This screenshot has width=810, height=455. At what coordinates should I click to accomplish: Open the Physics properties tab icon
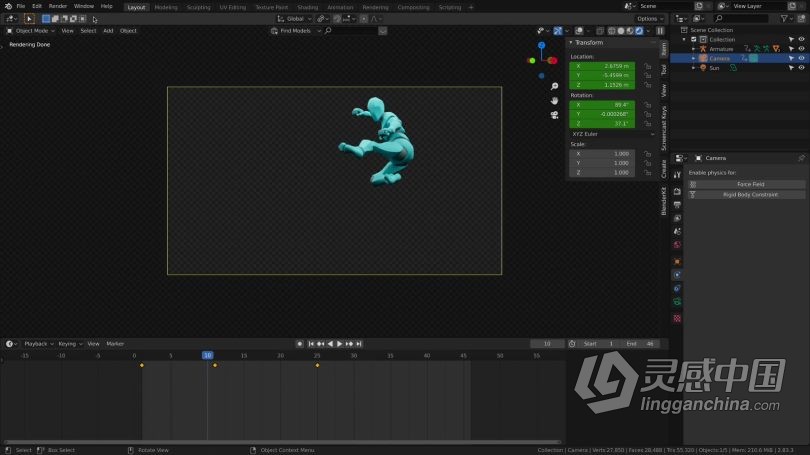677,275
